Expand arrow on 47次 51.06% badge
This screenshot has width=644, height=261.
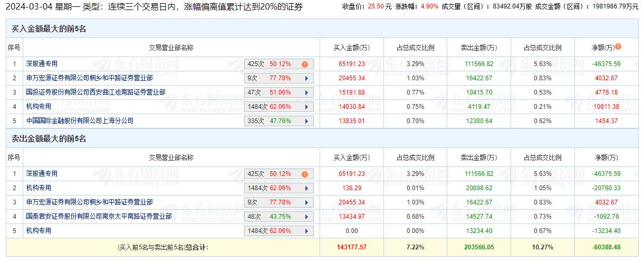[x=306, y=92]
